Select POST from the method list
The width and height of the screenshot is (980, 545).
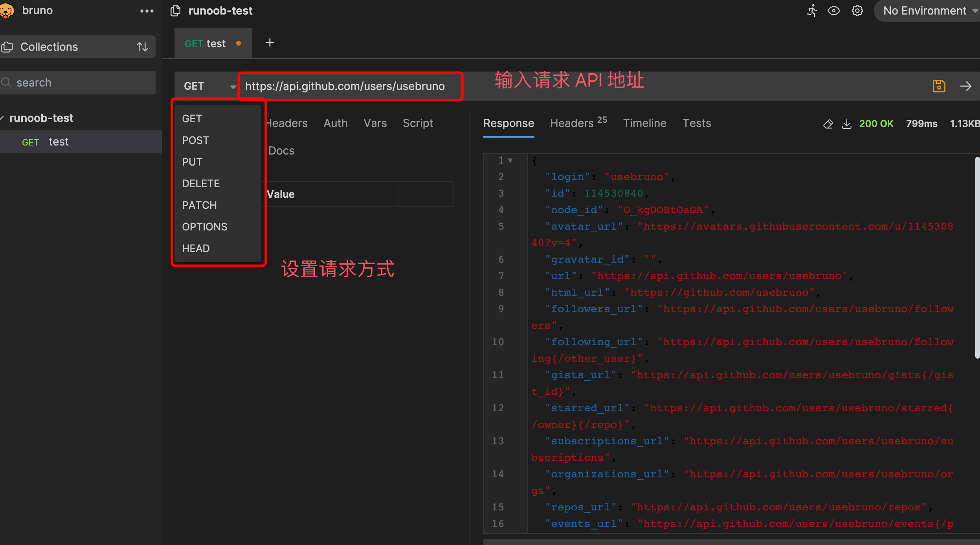coord(195,140)
